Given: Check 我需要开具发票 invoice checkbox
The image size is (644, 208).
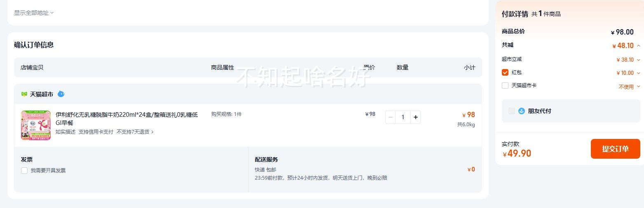Looking at the screenshot, I should [24, 171].
